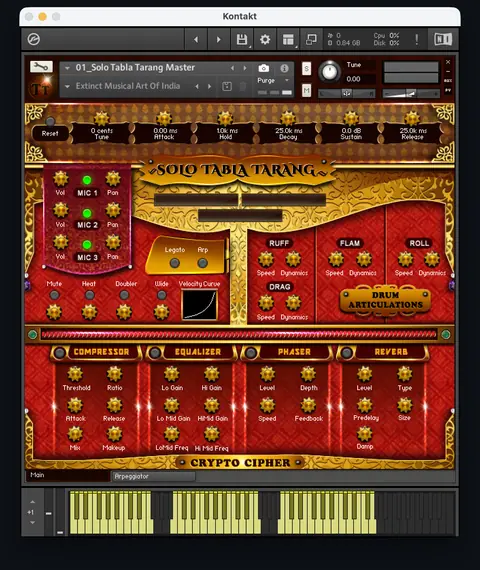Open the Purge dropdown menu

pos(273,80)
